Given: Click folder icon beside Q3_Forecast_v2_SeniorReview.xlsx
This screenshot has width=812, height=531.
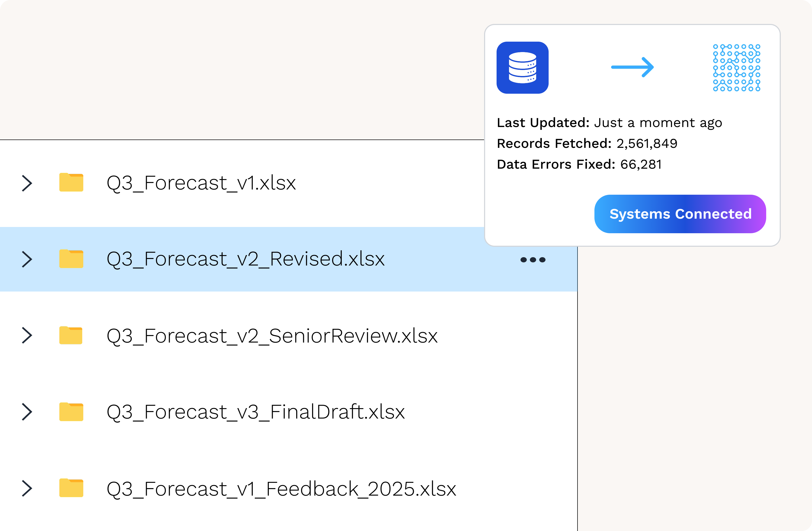Looking at the screenshot, I should (x=71, y=335).
